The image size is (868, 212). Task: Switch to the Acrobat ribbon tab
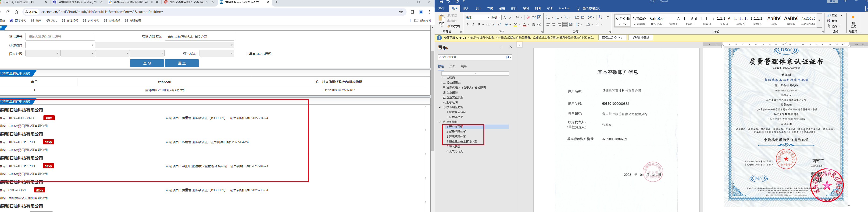(564, 8)
